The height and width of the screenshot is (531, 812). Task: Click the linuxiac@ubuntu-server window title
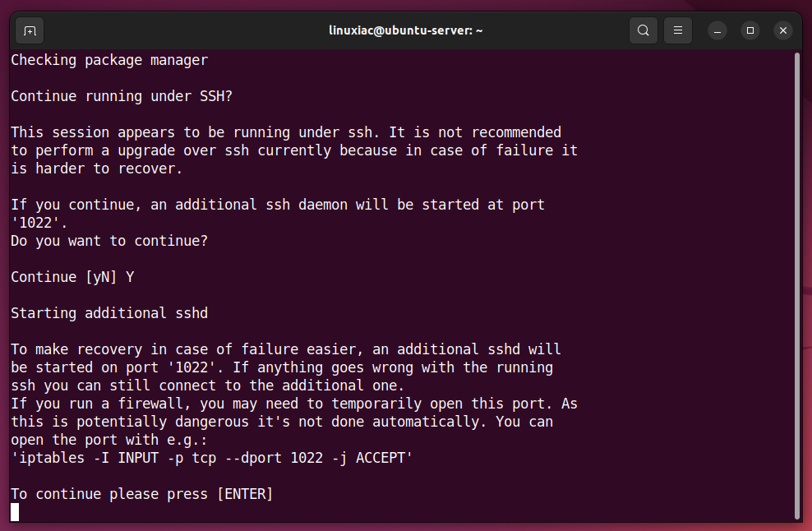405,30
